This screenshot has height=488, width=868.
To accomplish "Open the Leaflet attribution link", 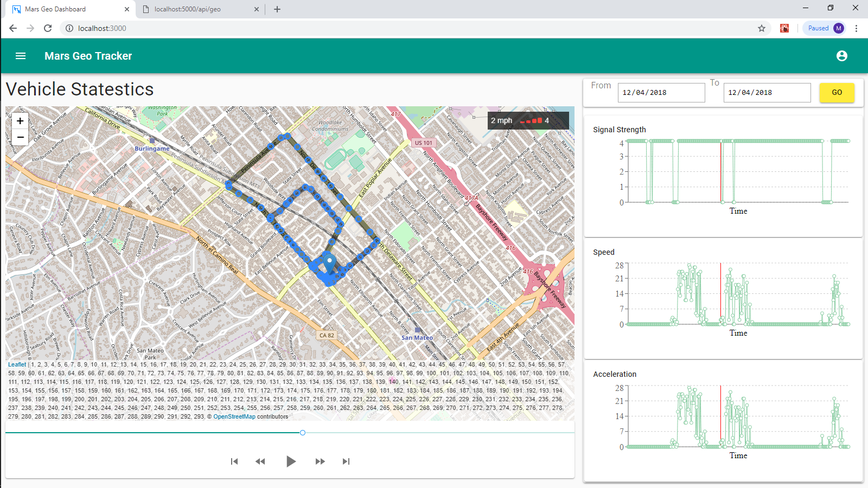I will [17, 364].
